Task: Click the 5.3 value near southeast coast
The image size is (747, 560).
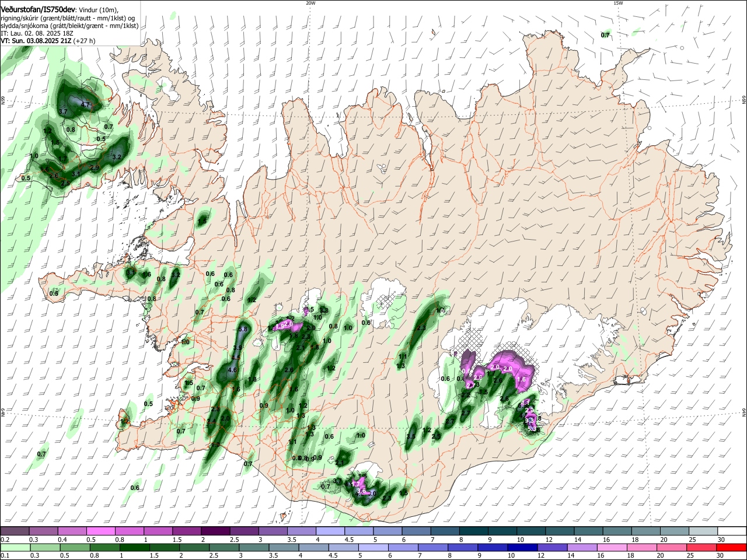Action: click(x=532, y=429)
